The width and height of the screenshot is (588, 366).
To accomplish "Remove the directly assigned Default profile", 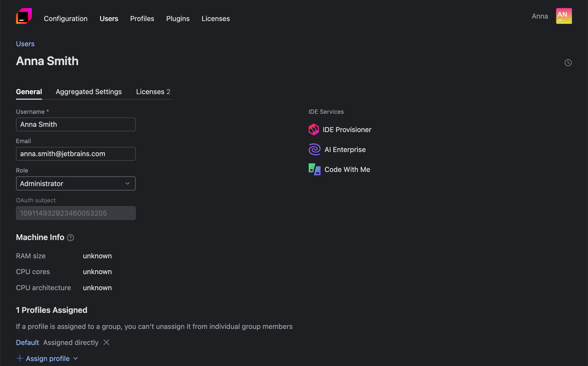I will click(106, 342).
